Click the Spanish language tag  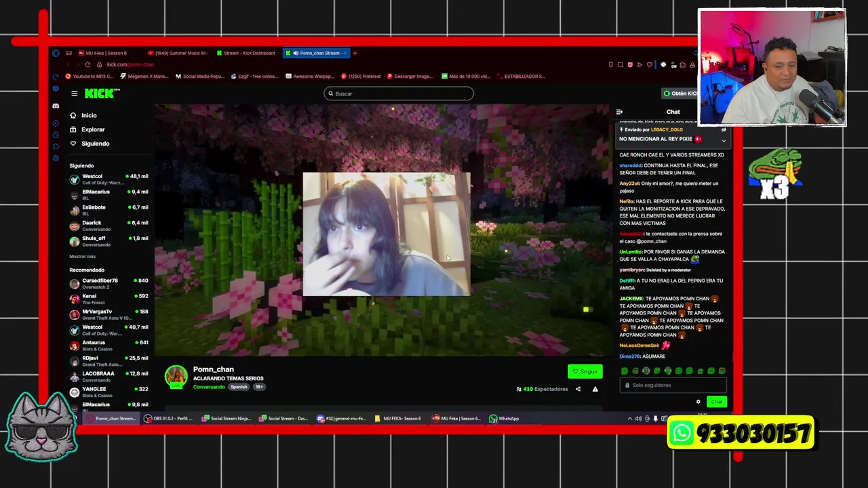click(x=239, y=387)
